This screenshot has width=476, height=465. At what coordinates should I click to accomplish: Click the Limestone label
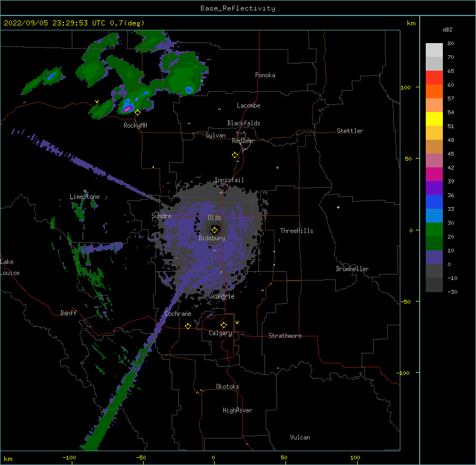tap(84, 197)
